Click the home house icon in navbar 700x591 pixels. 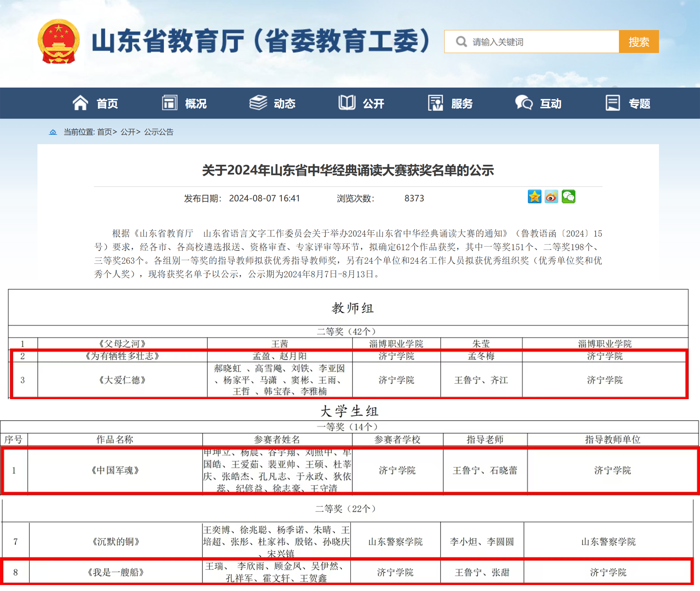point(80,103)
